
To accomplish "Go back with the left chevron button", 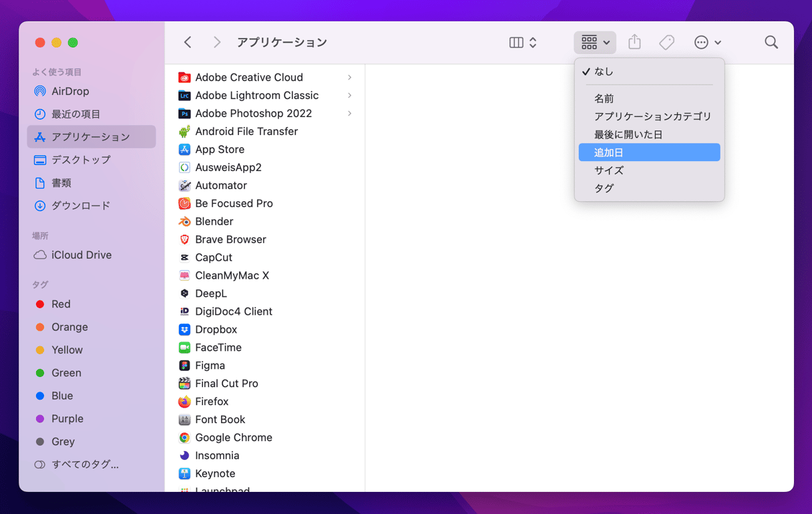I will pyautogui.click(x=188, y=42).
